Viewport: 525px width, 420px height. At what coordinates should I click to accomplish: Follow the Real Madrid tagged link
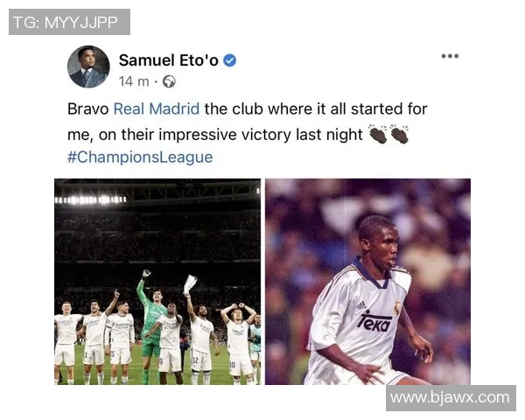click(157, 108)
